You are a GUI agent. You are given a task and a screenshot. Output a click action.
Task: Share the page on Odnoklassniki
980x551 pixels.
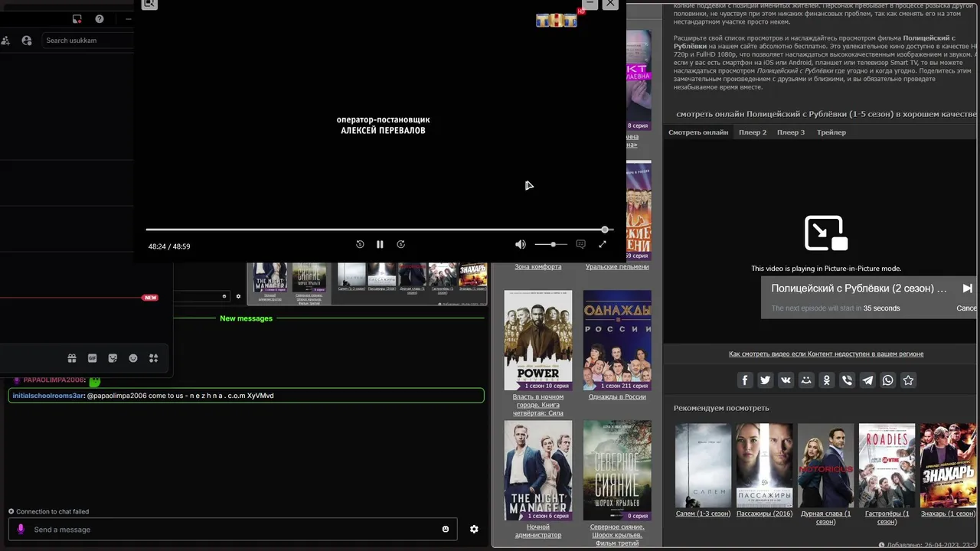(827, 380)
